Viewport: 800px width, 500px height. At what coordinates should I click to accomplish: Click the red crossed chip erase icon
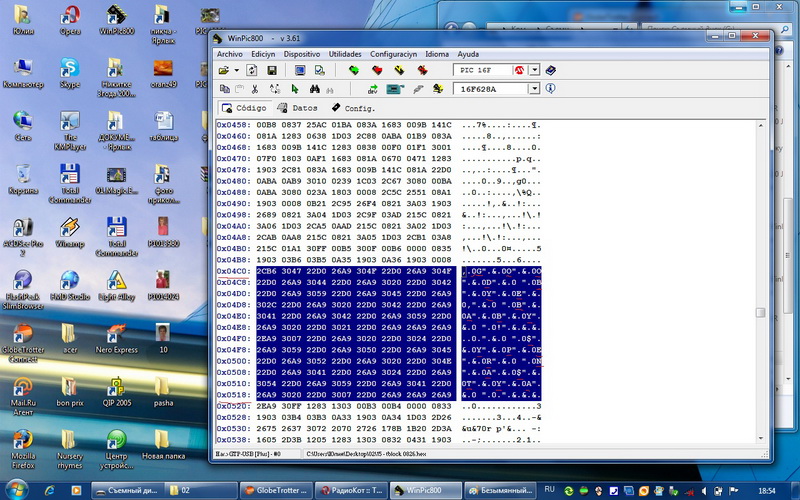coord(422,70)
